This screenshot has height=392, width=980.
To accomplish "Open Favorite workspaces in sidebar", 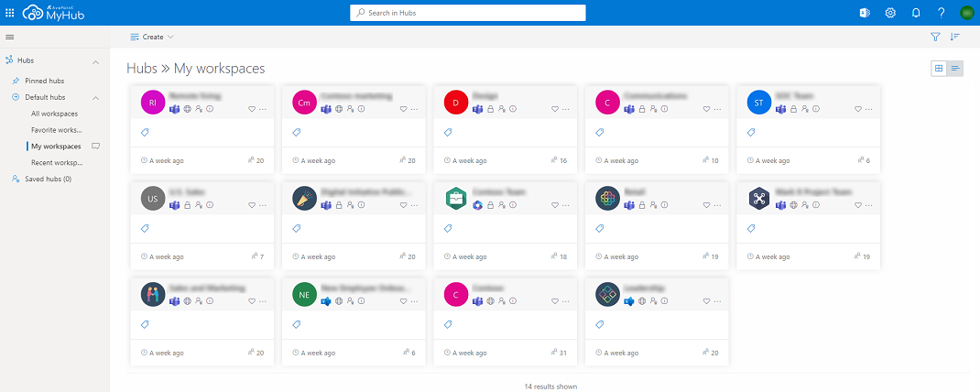I will tap(56, 130).
